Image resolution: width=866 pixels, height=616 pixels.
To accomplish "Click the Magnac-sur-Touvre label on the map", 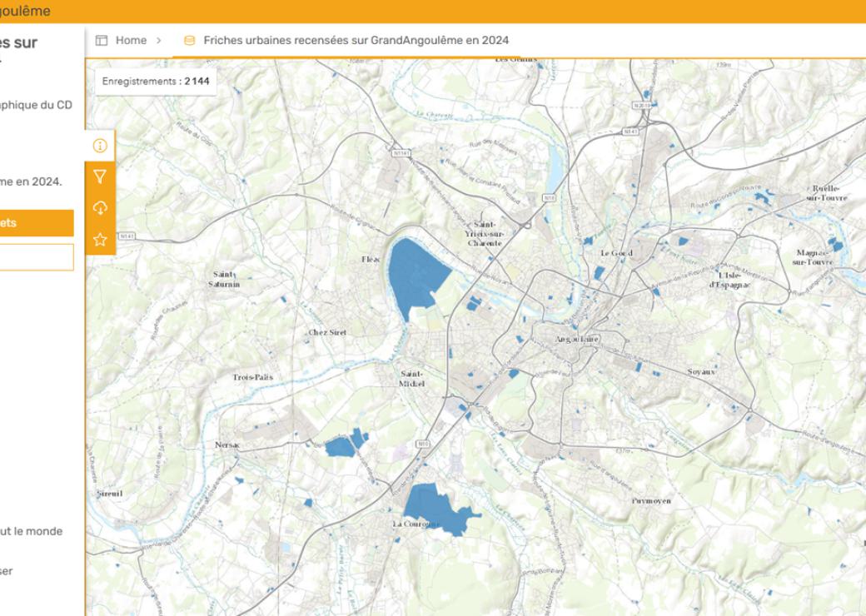I will click(813, 257).
